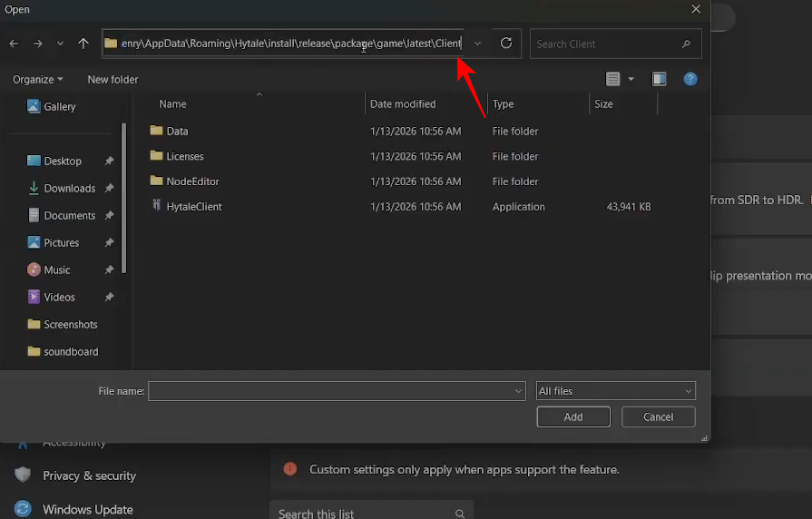Open the help question mark icon

(690, 80)
